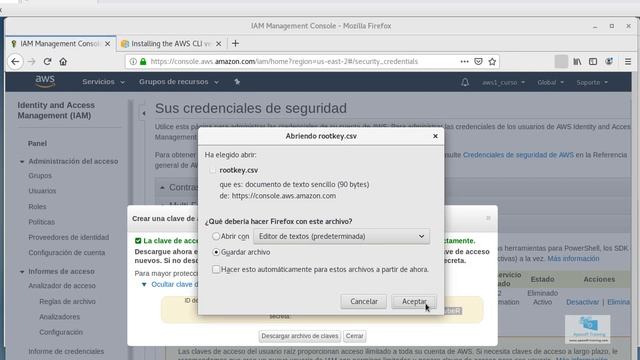Open the Global region dropdown

tap(550, 82)
